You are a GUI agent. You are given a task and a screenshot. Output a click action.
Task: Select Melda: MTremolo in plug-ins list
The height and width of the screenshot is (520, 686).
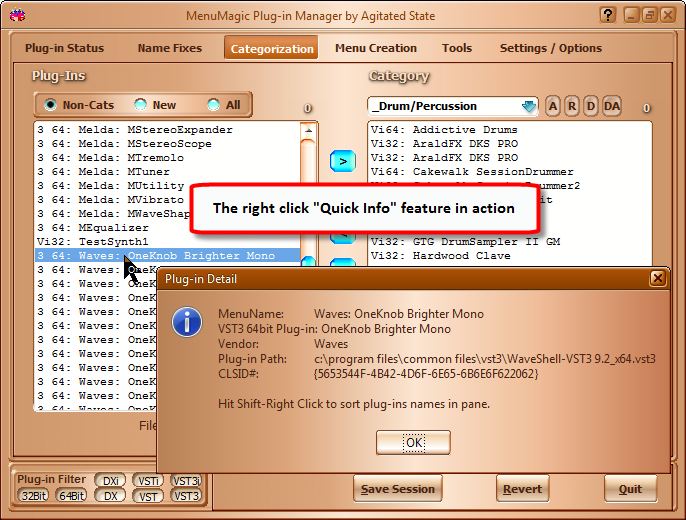click(167, 158)
